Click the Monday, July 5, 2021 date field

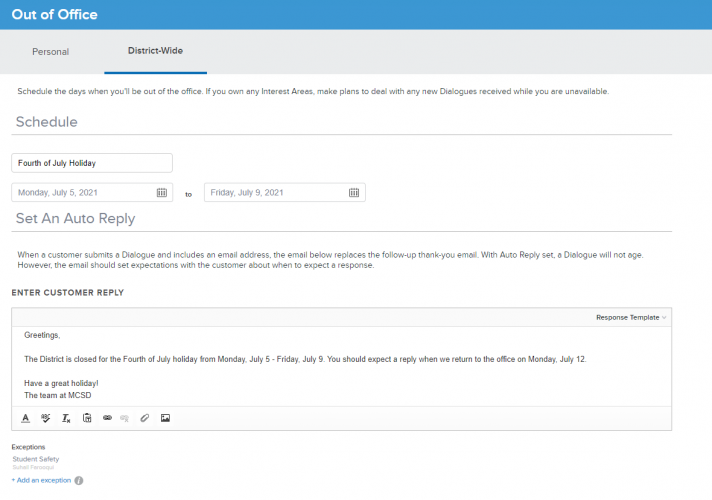82,193
